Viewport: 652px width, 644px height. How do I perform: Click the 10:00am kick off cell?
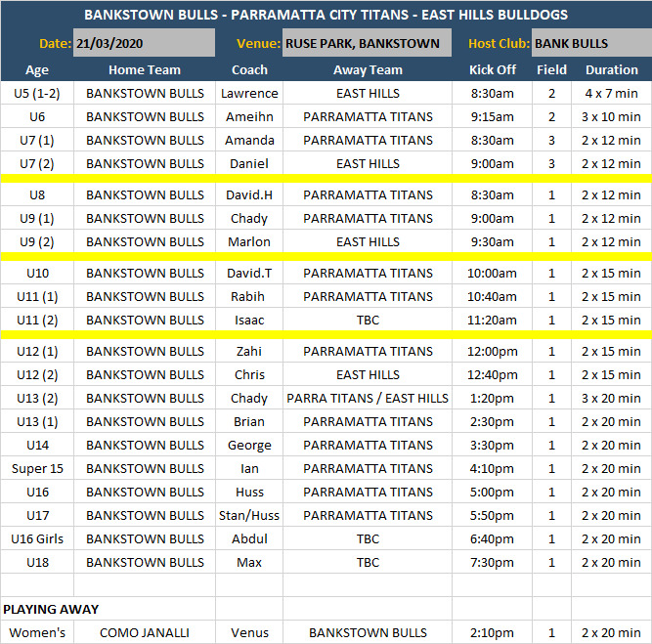pyautogui.click(x=493, y=274)
